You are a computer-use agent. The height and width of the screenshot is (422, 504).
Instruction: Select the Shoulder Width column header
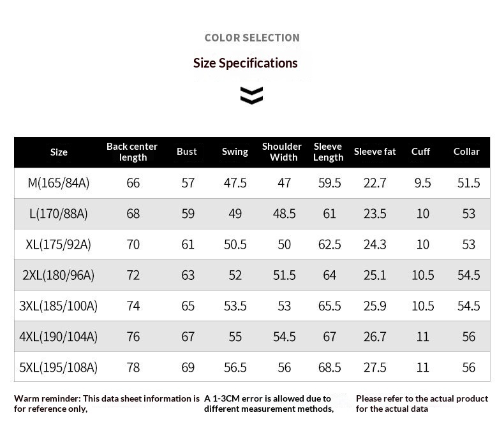pyautogui.click(x=282, y=152)
